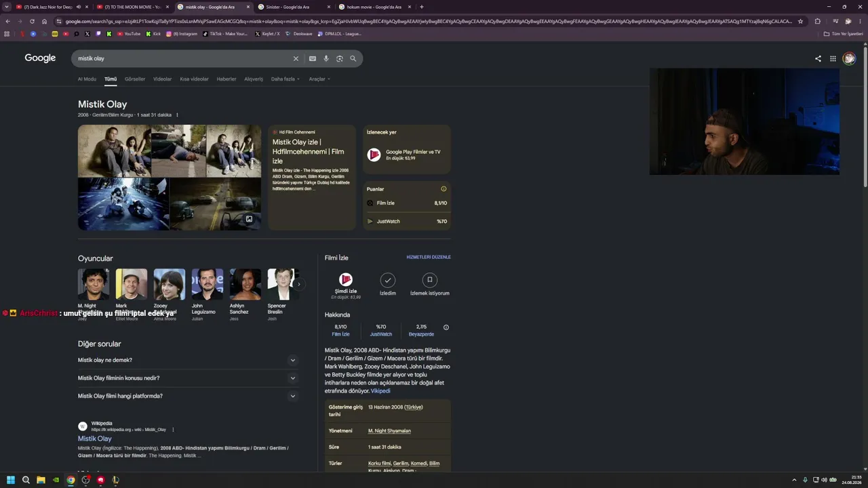Search by image with the Lens icon
Screen dimensions: 868x488
[340, 59]
